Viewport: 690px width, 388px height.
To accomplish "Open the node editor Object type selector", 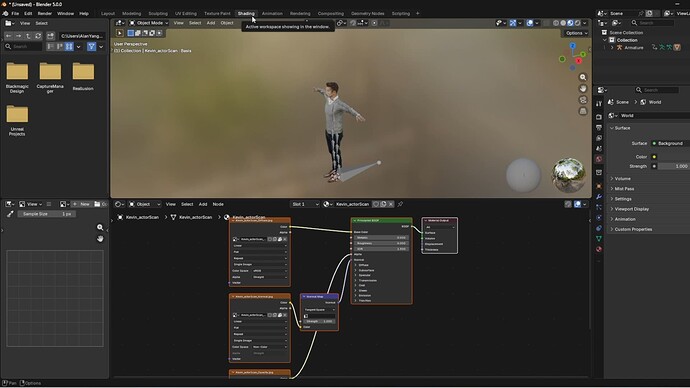I will tap(144, 204).
